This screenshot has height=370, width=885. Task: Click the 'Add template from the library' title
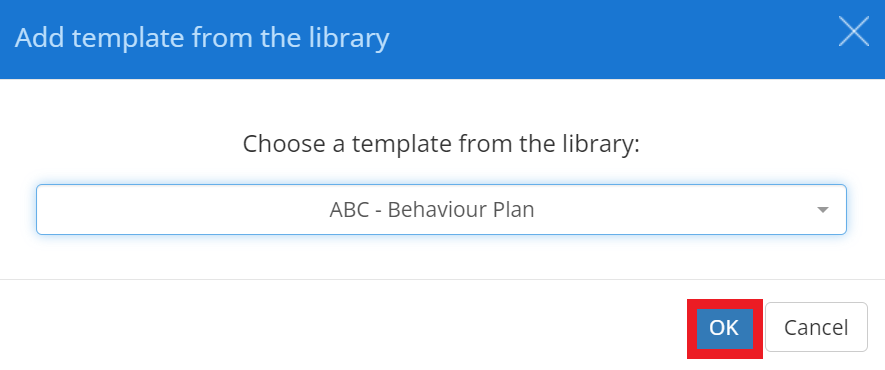click(202, 38)
